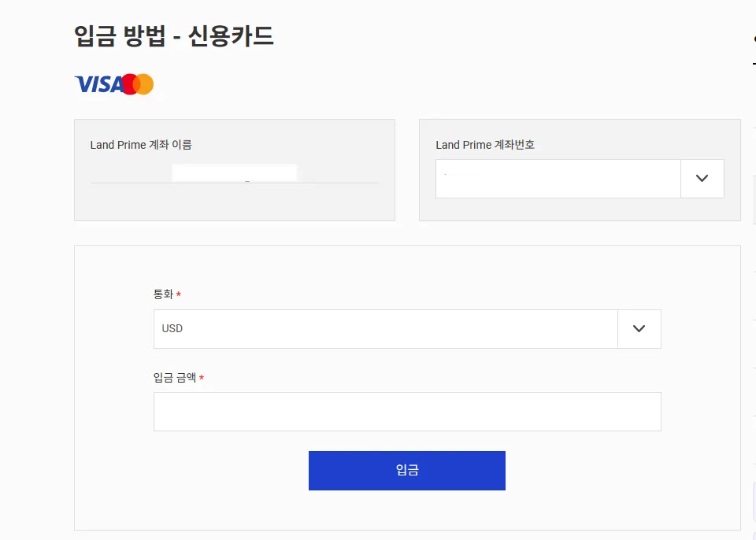Click the Land Prime 계좌번호 label text
Screen dimensions: 756x540
485,145
